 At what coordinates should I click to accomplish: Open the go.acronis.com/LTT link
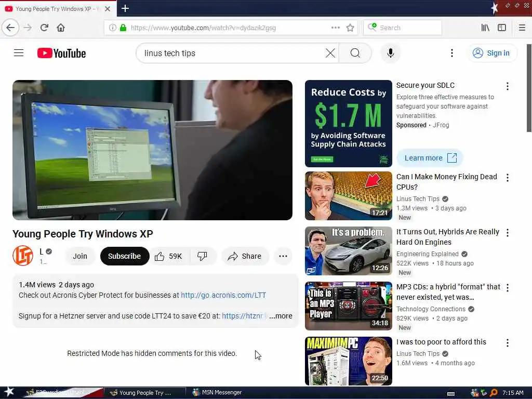(x=223, y=295)
